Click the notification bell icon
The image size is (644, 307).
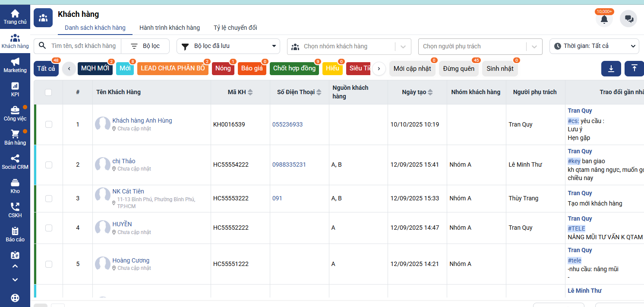tap(604, 19)
